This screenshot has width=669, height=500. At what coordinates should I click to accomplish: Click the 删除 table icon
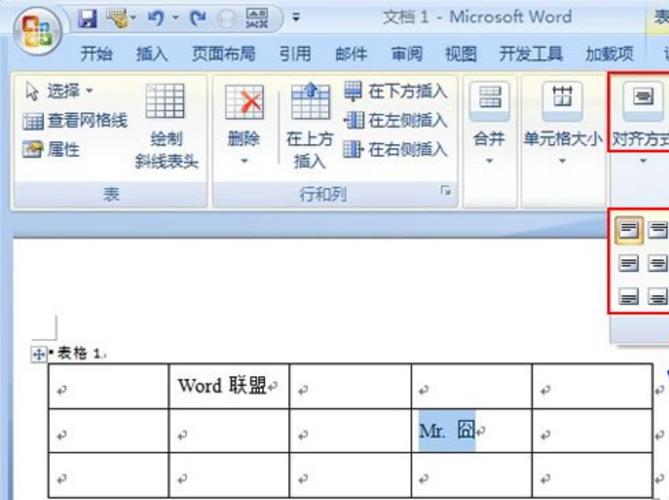point(244,102)
